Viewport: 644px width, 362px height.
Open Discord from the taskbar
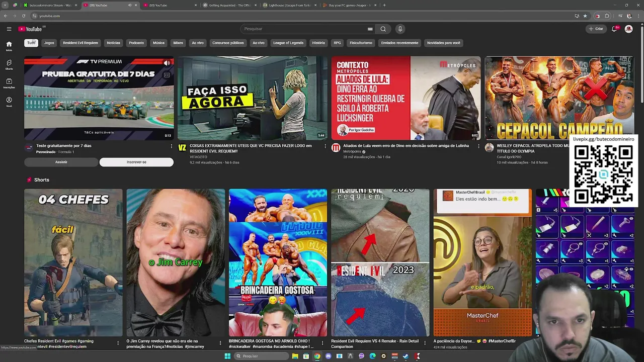(x=329, y=356)
